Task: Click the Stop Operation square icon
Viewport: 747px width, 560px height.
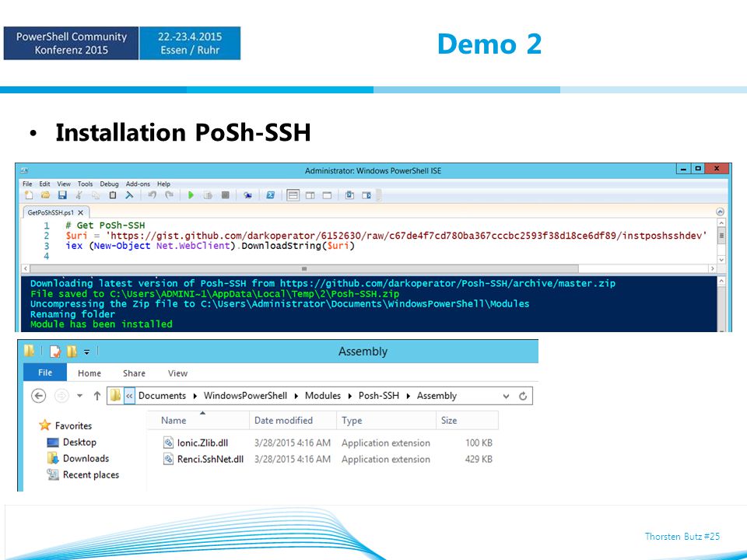Action: 226,195
